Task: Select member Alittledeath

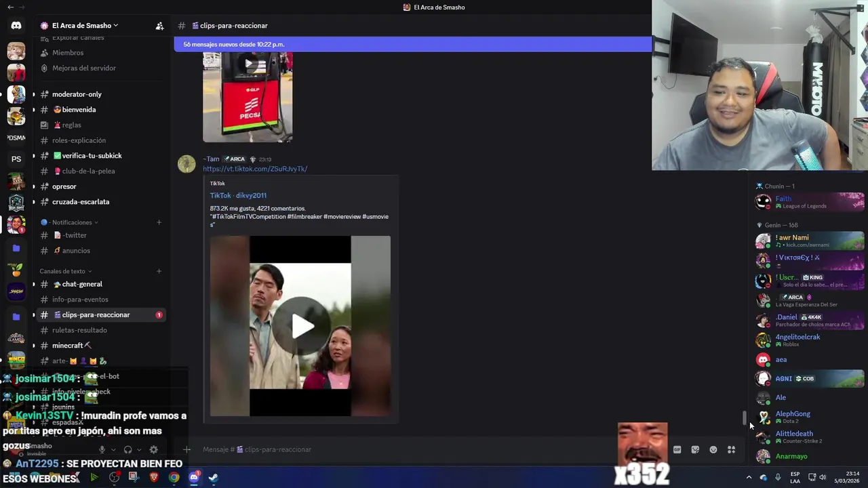Action: [810, 437]
